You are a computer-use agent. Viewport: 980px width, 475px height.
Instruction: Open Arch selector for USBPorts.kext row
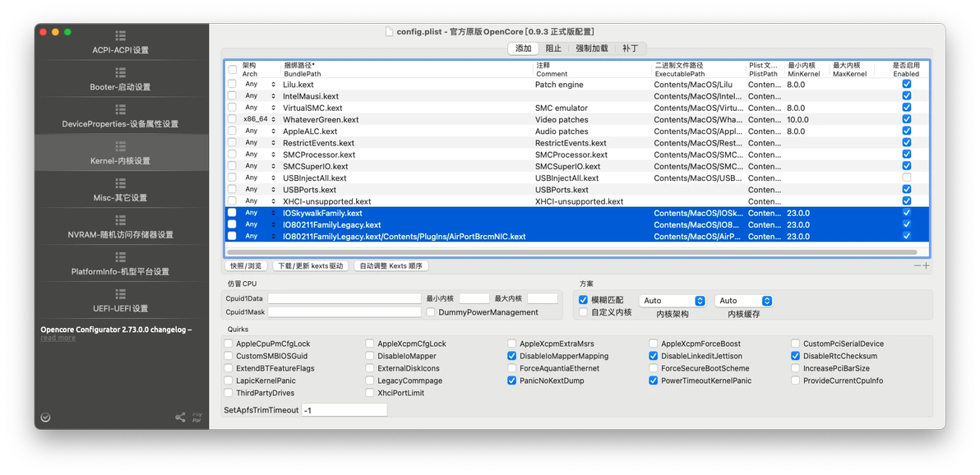tap(260, 189)
